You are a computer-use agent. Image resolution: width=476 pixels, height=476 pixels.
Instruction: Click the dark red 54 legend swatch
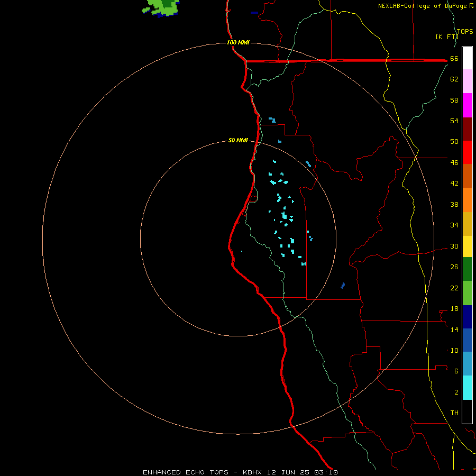pos(467,129)
